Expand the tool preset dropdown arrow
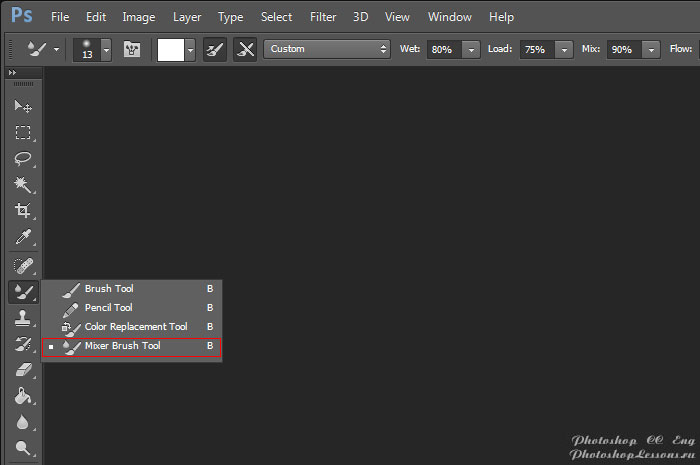 [57, 49]
